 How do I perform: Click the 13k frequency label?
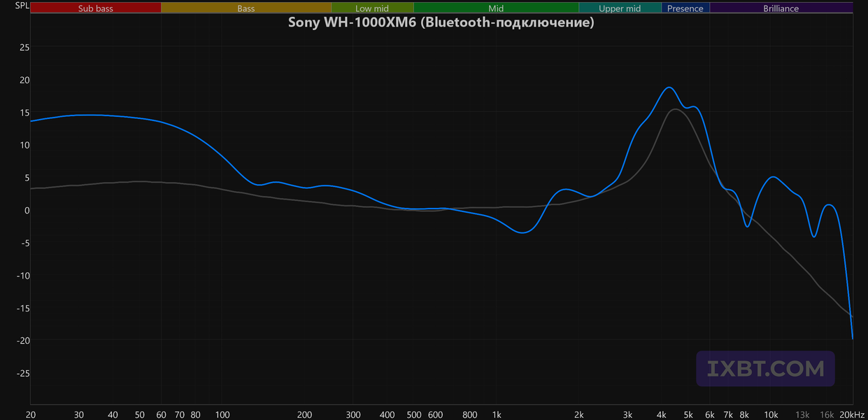point(802,414)
